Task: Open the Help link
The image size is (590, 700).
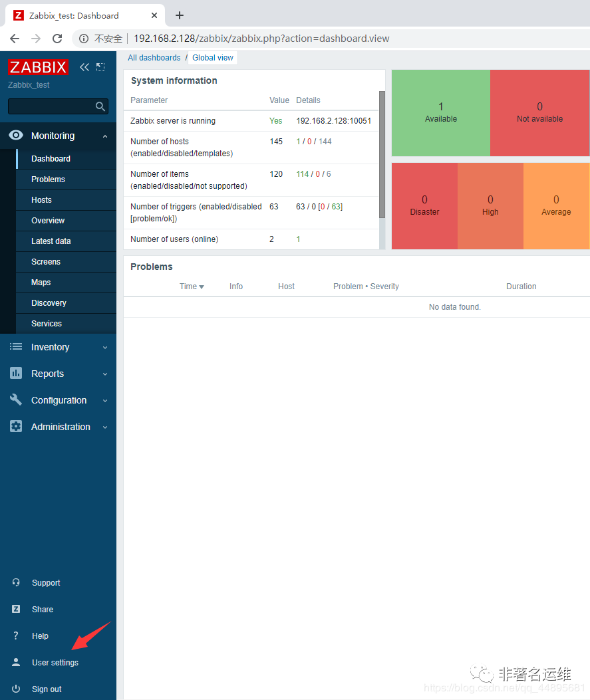Action: [x=40, y=636]
